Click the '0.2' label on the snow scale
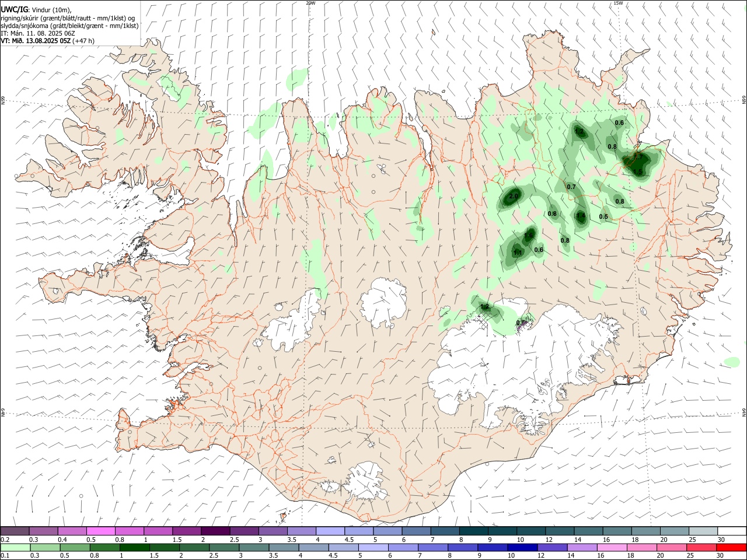747x560 pixels. pyautogui.click(x=5, y=540)
